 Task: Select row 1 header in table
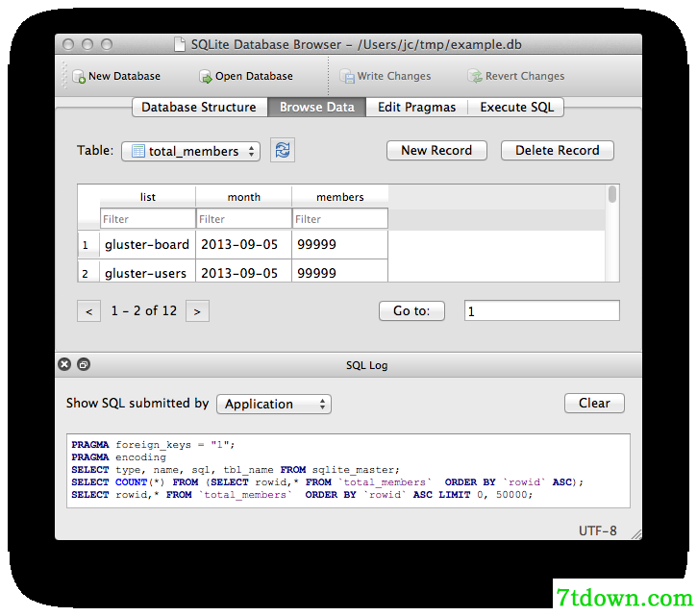(x=88, y=244)
